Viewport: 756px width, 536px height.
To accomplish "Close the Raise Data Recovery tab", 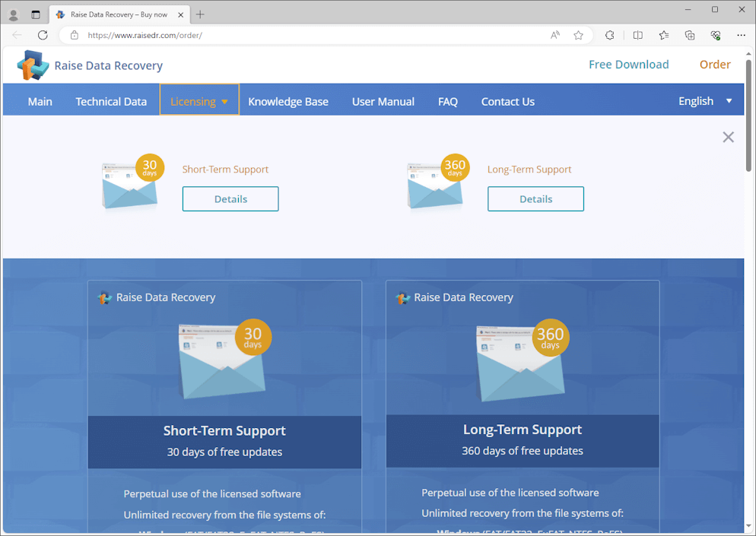I will pos(181,15).
